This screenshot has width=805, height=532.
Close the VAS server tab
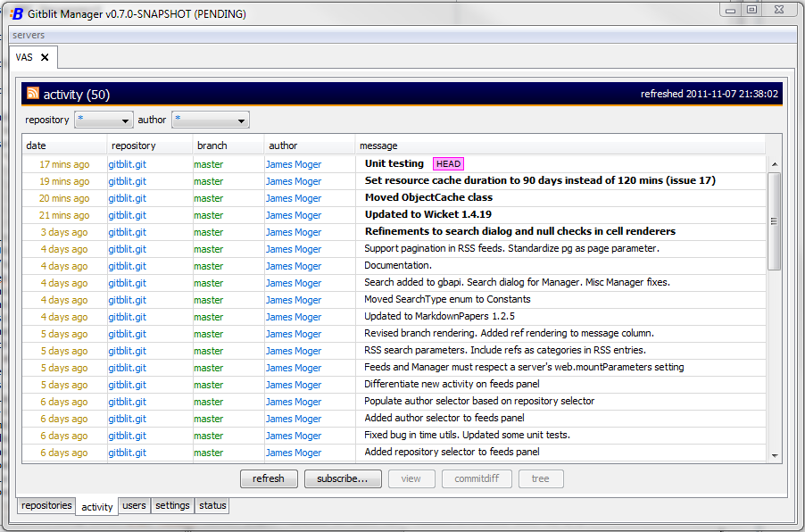45,57
